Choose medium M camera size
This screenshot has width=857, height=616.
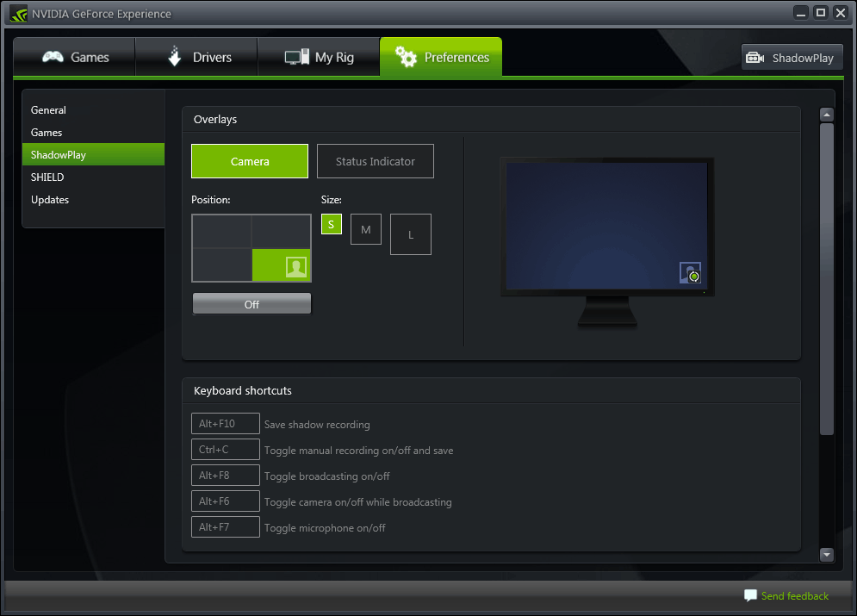pos(366,229)
